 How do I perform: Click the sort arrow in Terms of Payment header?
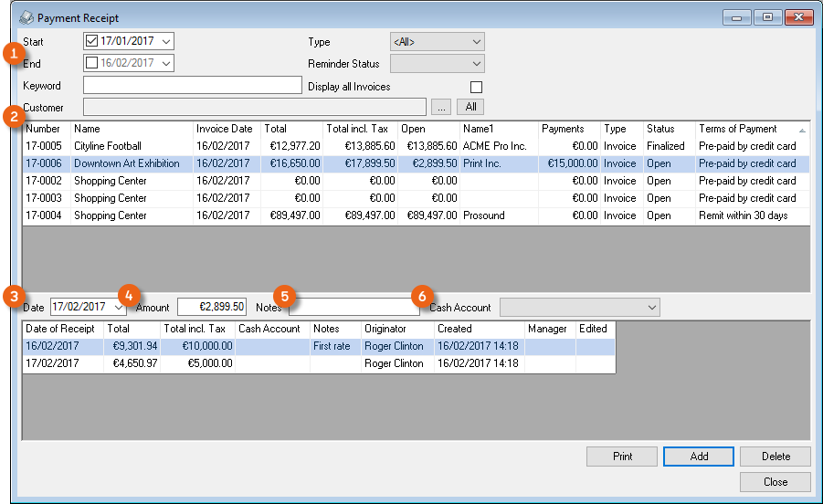[802, 130]
